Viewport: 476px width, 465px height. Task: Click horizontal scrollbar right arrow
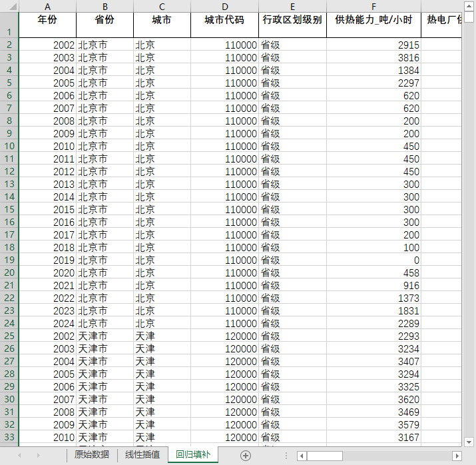click(457, 456)
